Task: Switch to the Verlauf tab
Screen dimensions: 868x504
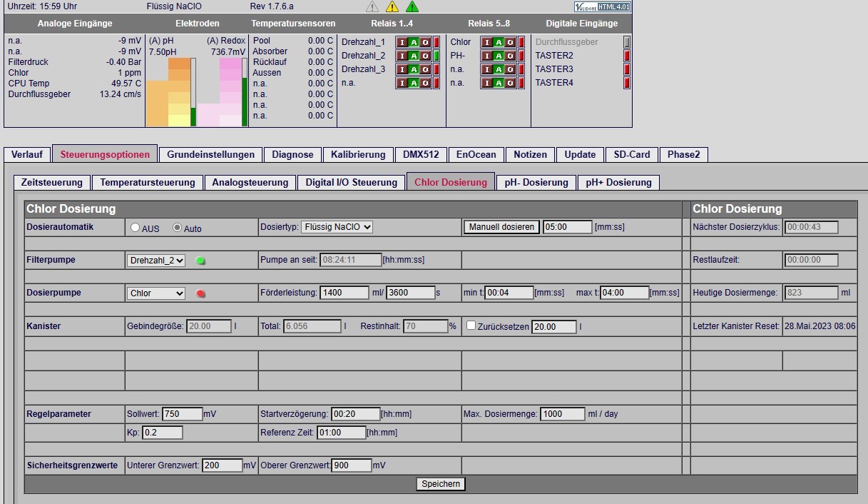Action: click(27, 154)
